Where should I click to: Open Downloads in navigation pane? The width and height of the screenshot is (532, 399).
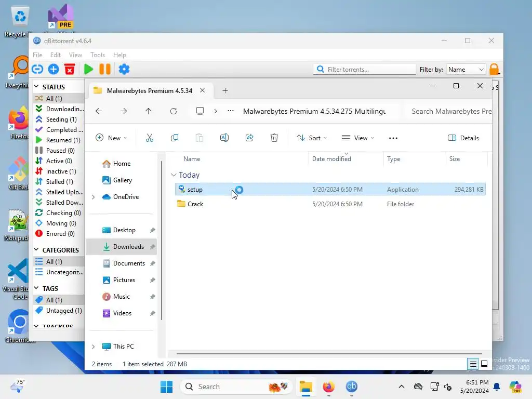point(122,247)
